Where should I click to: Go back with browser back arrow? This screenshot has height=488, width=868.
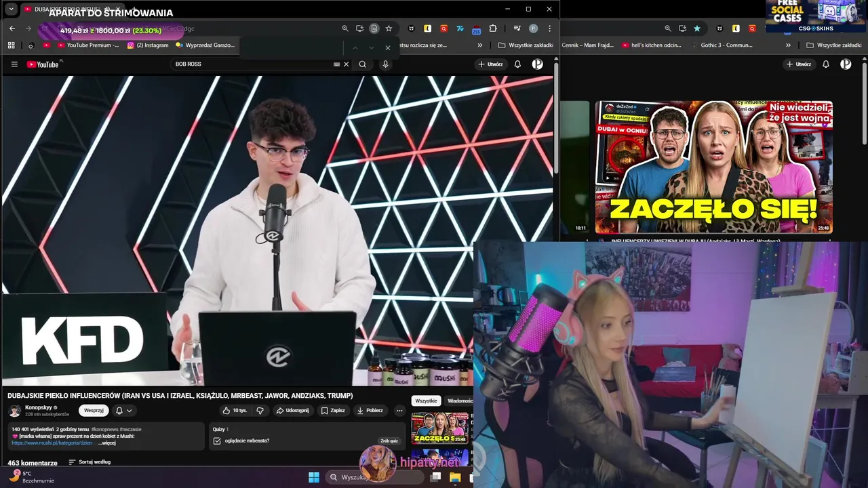pos(12,28)
